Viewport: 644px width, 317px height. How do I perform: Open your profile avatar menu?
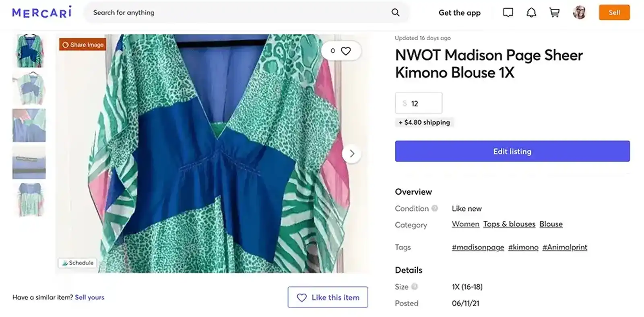[x=579, y=12]
